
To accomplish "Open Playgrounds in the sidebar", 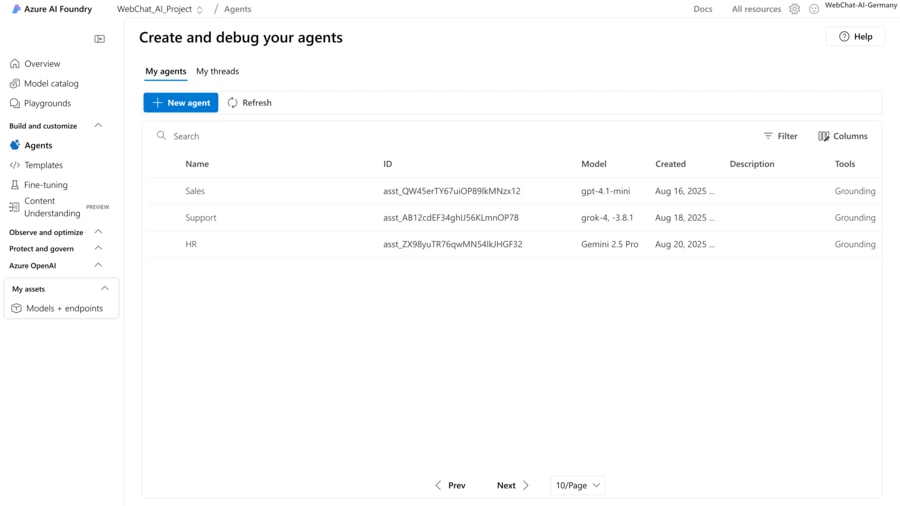I will [x=47, y=103].
